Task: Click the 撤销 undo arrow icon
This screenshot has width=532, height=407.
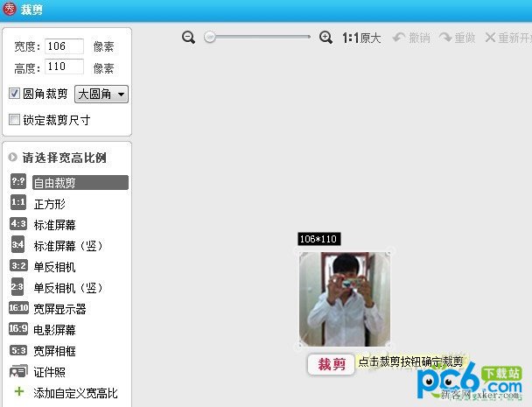Action: pos(399,38)
